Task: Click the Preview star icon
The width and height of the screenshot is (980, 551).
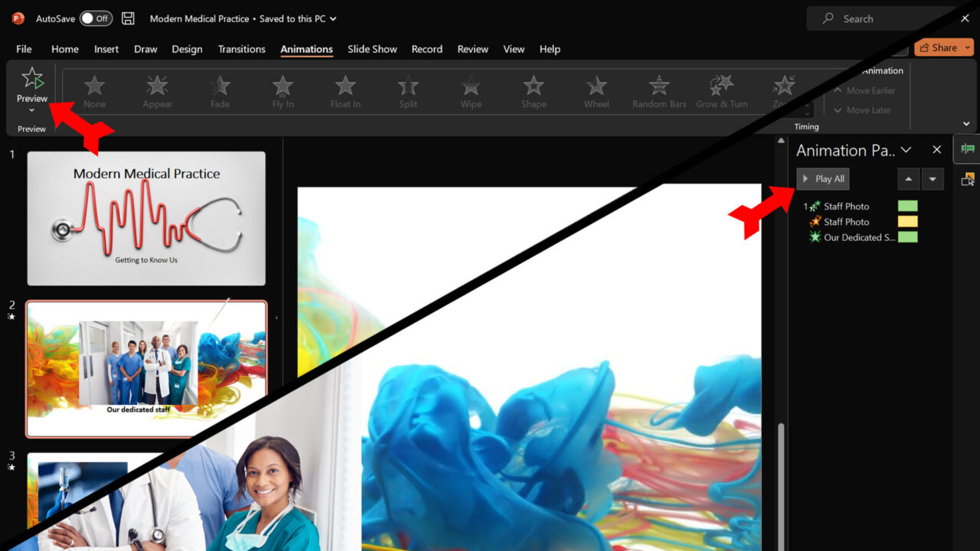Action: point(32,77)
